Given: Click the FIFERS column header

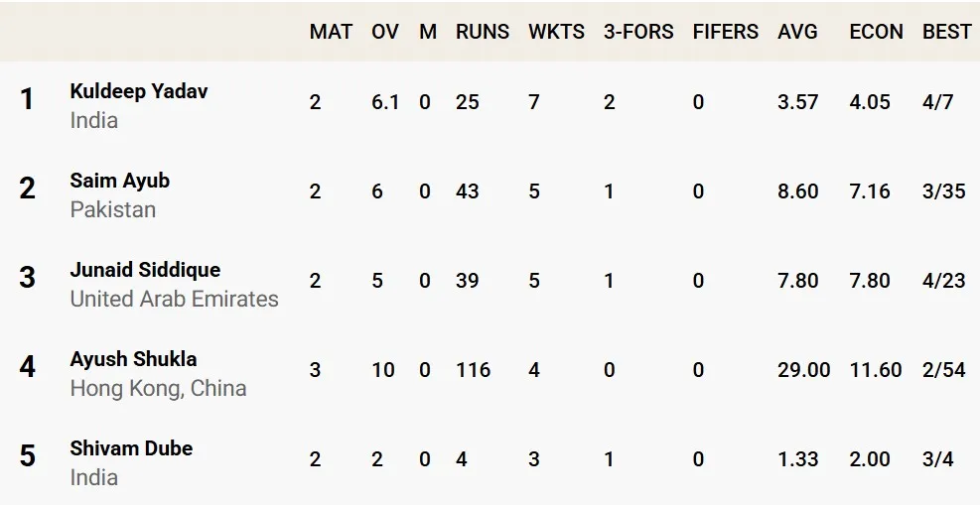Looking at the screenshot, I should (725, 32).
